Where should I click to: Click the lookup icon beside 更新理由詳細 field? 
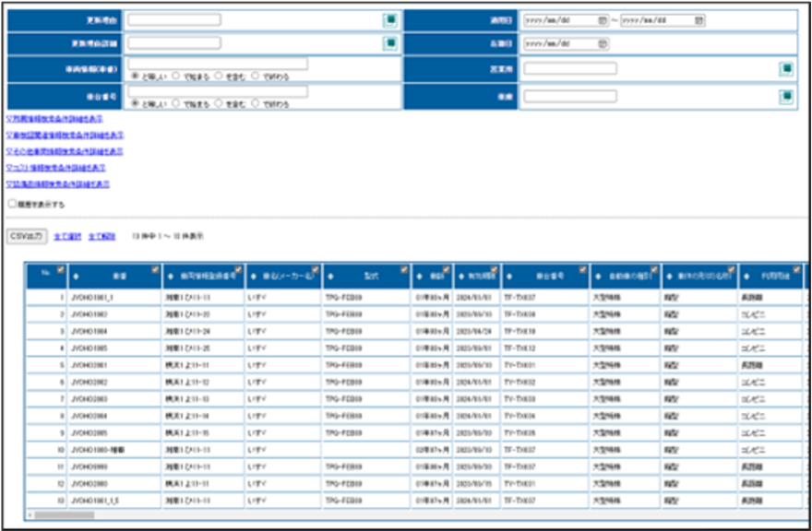coord(390,43)
